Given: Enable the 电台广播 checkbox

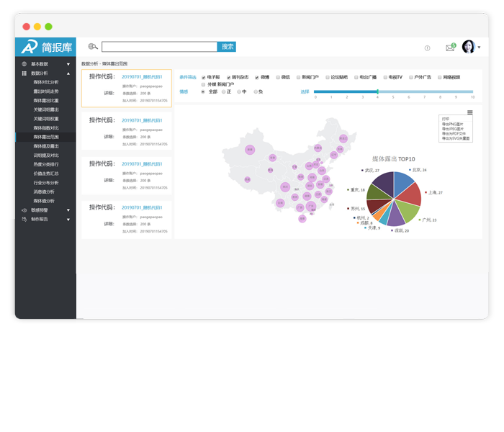Looking at the screenshot, I should coord(356,77).
